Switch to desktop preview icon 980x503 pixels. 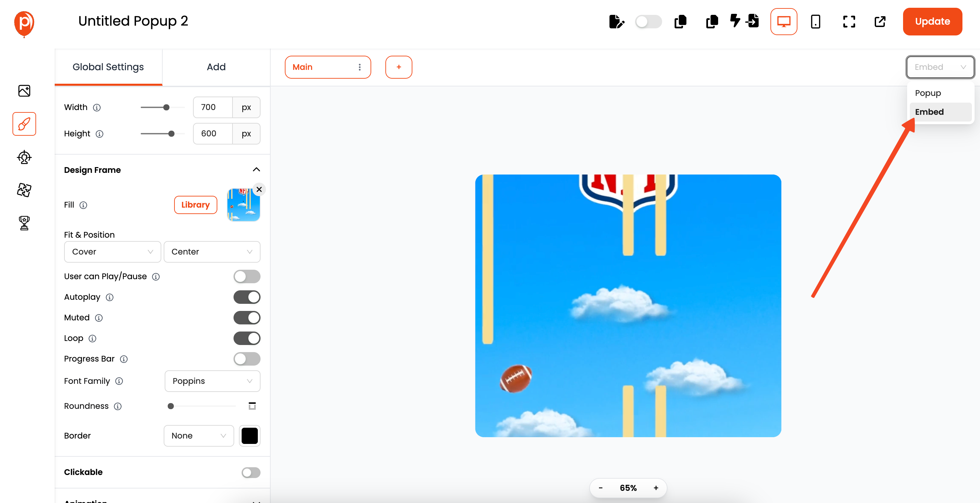(x=784, y=22)
